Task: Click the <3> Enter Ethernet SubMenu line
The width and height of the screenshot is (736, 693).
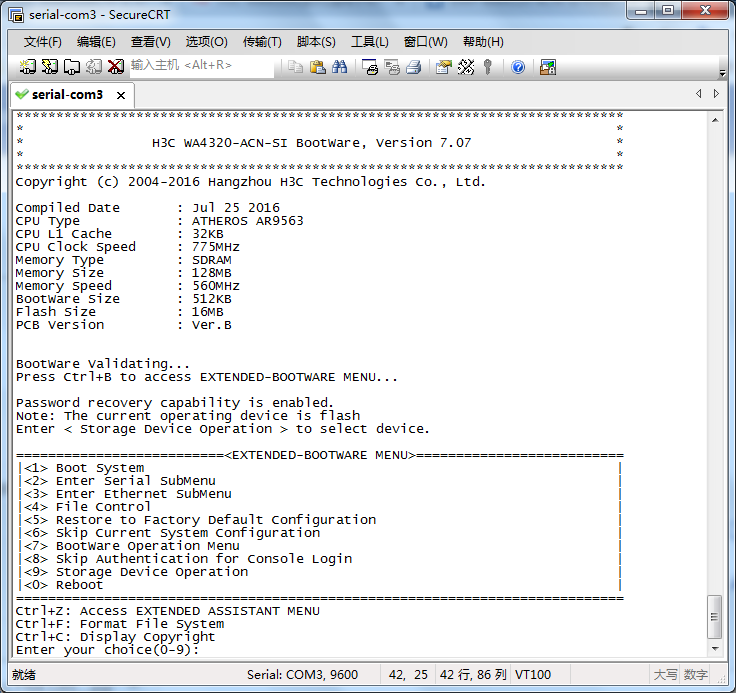Action: [128, 494]
